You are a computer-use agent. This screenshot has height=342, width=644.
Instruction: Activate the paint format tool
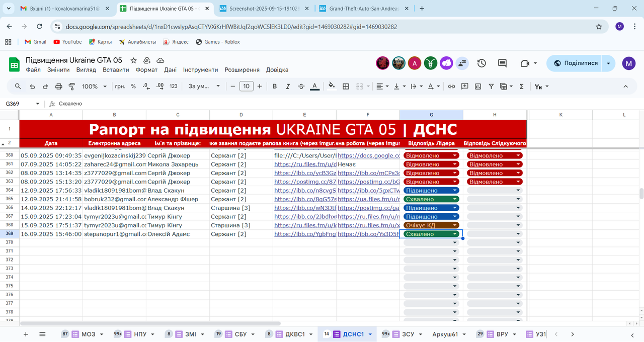71,87
